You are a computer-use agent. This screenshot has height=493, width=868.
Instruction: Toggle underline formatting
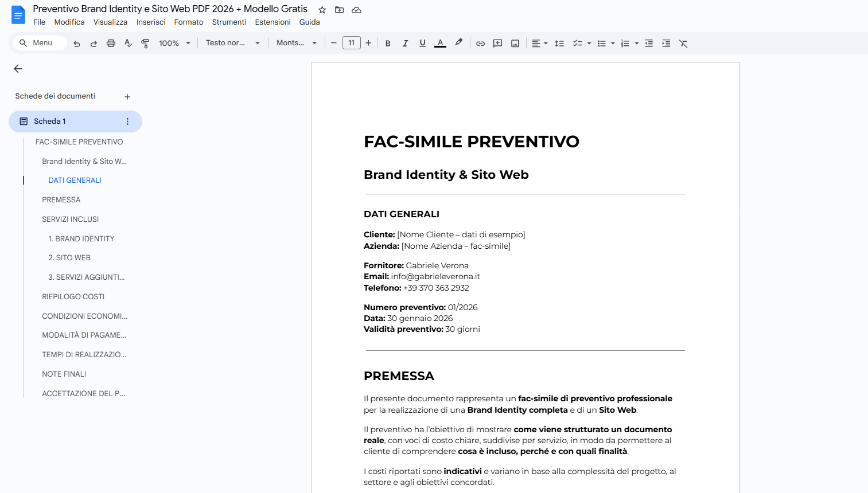(423, 44)
